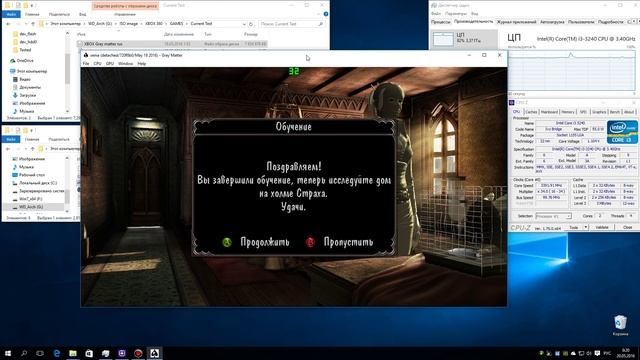Select Пропустить in the tutorial dialog

pos(348,242)
